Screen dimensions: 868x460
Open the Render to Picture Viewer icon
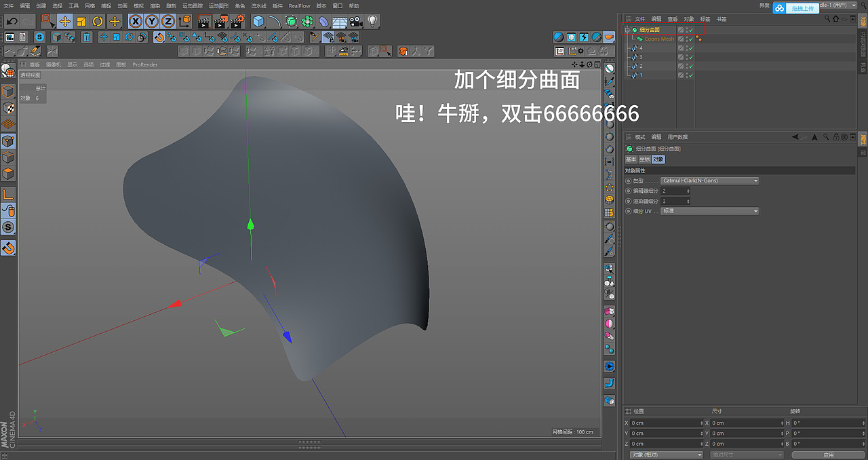coord(222,21)
